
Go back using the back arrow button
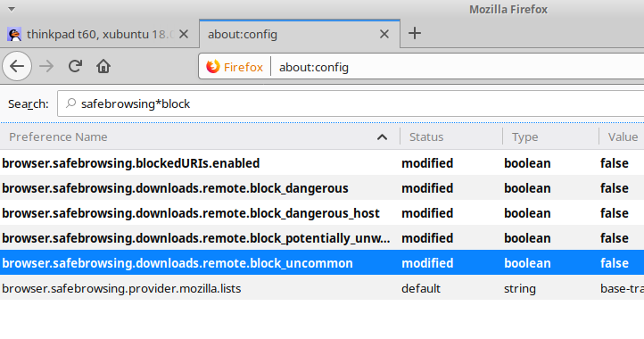point(17,66)
